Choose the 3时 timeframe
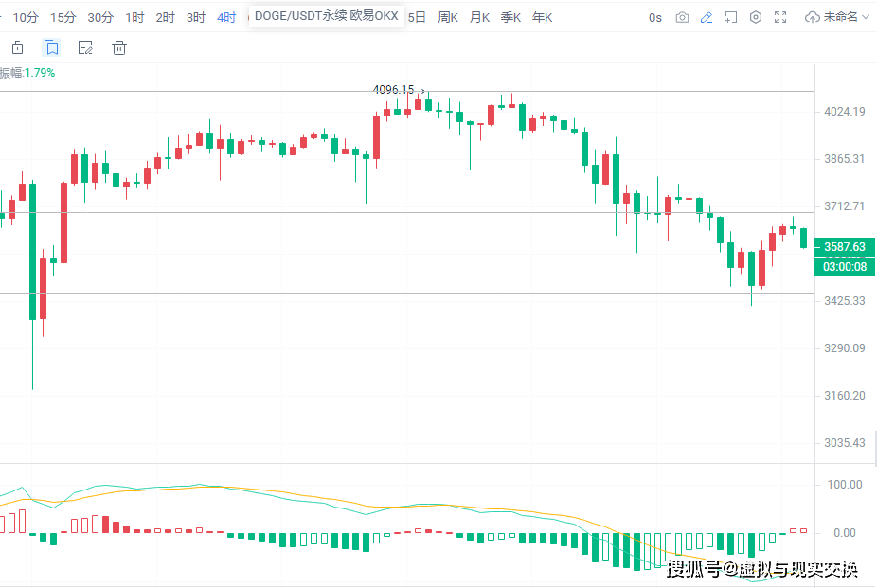Viewport: 877px width, 588px height. (x=196, y=17)
